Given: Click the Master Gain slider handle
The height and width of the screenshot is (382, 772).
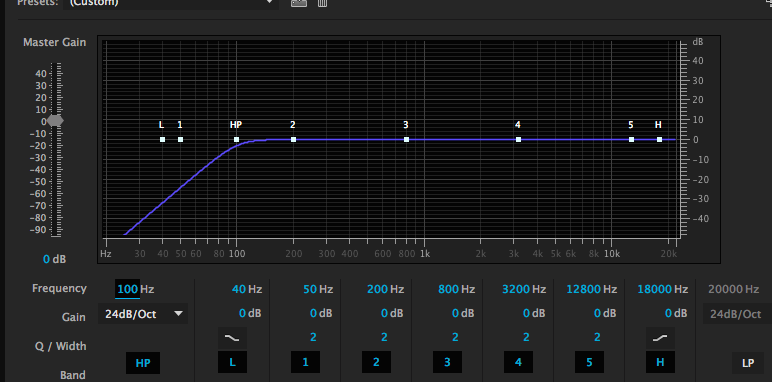Looking at the screenshot, I should (55, 121).
